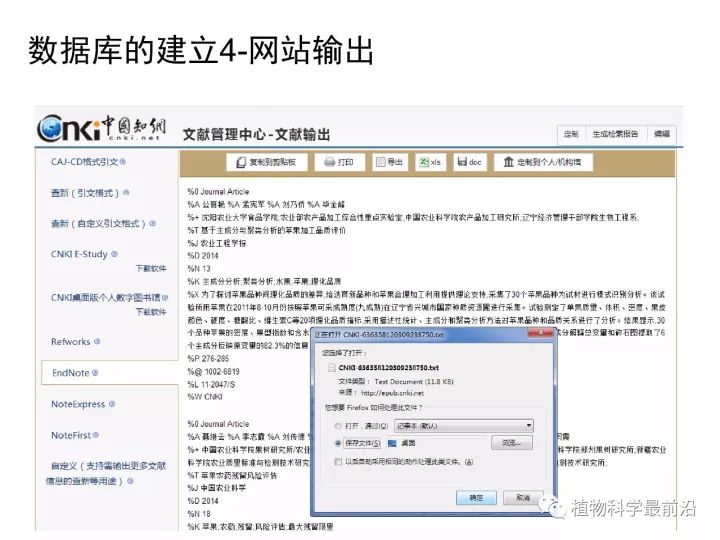
Task: Export results with the xls icon
Action: point(424,162)
